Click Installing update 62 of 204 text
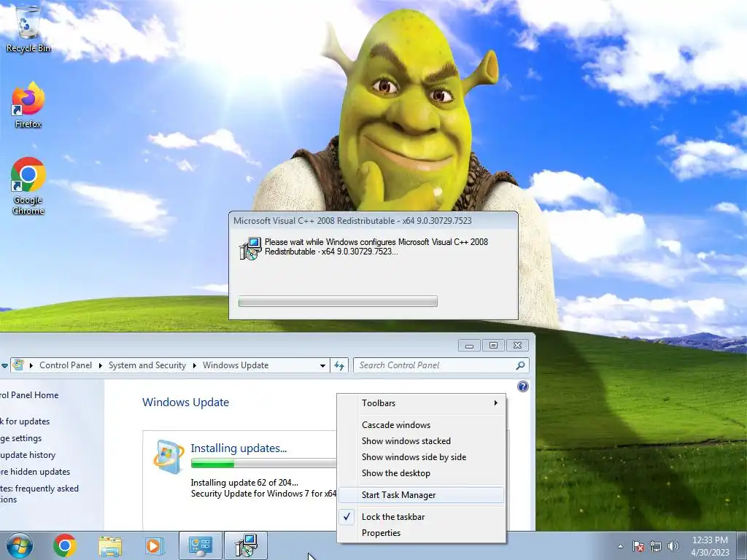Screen dimensions: 747x560 (x=244, y=483)
